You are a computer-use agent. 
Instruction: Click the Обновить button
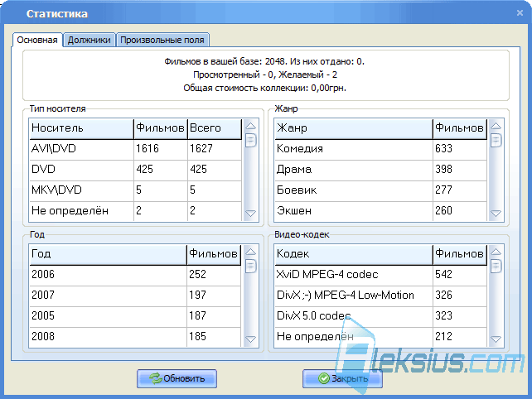click(x=177, y=378)
